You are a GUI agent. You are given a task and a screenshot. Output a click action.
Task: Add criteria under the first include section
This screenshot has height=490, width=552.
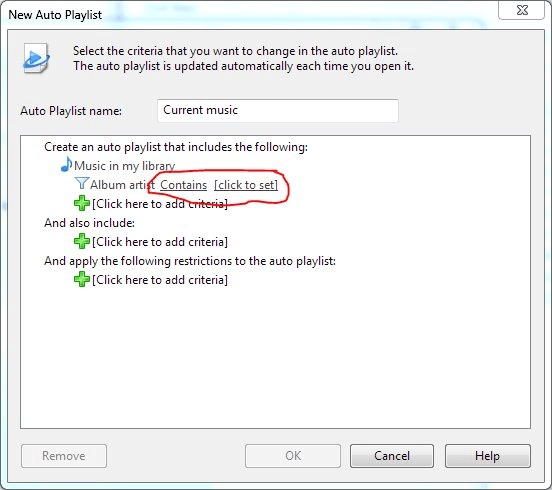click(x=160, y=204)
